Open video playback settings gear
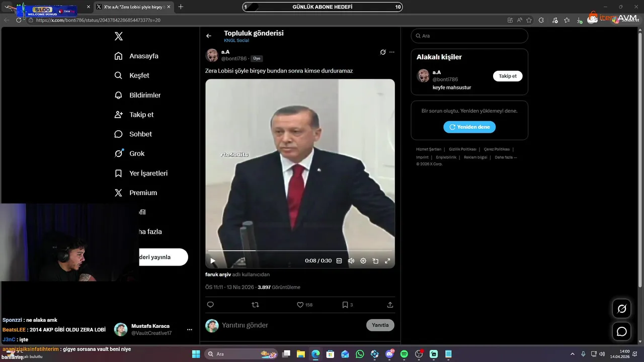This screenshot has height=362, width=644. 363,260
